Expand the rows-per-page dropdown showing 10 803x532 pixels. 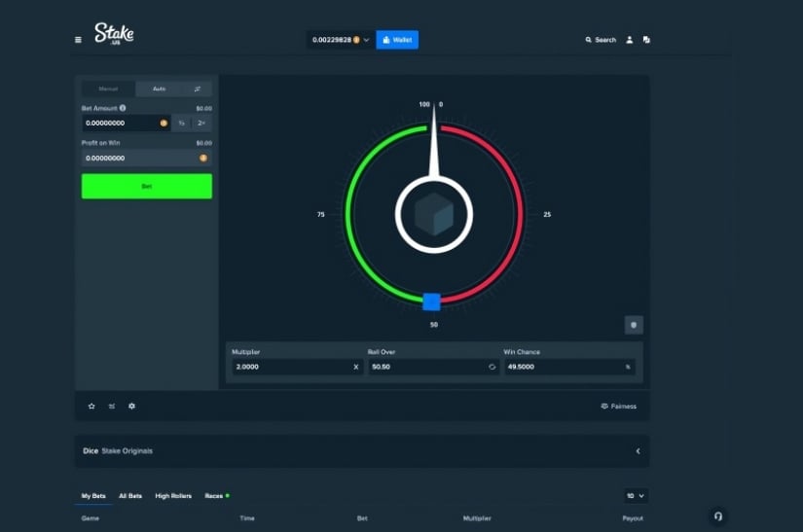point(636,496)
